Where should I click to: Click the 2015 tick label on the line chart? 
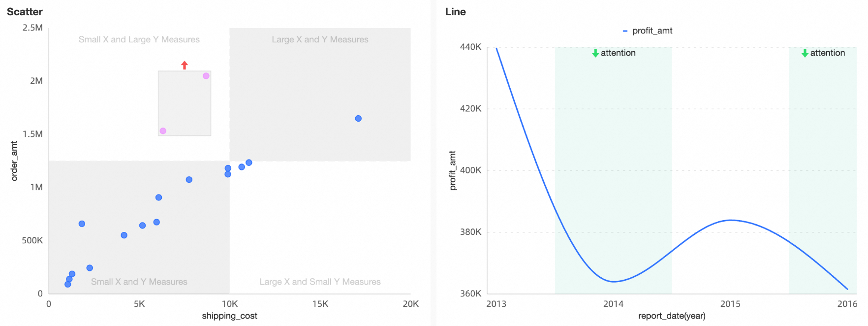click(x=730, y=304)
